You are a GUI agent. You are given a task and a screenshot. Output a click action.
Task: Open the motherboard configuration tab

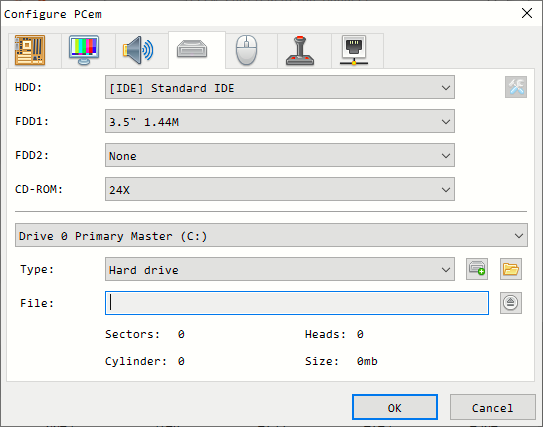click(x=30, y=51)
